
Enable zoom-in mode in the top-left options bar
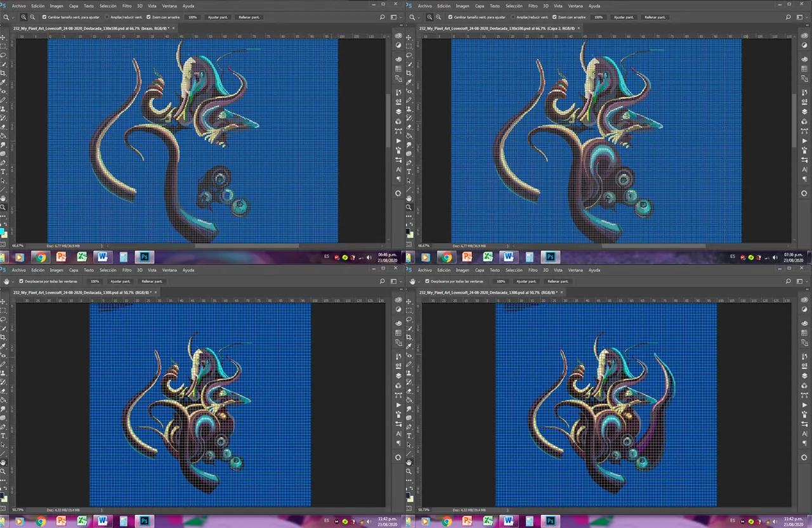coord(23,17)
